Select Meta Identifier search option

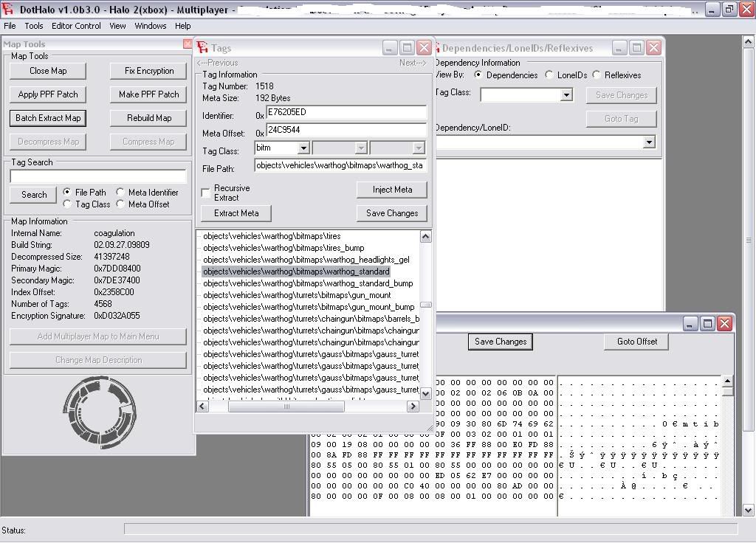tap(120, 192)
